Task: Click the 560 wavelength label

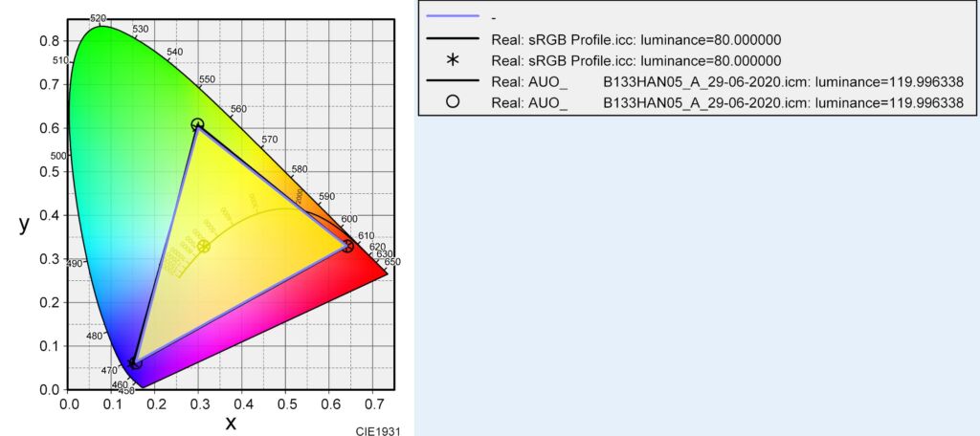Action: 238,109
